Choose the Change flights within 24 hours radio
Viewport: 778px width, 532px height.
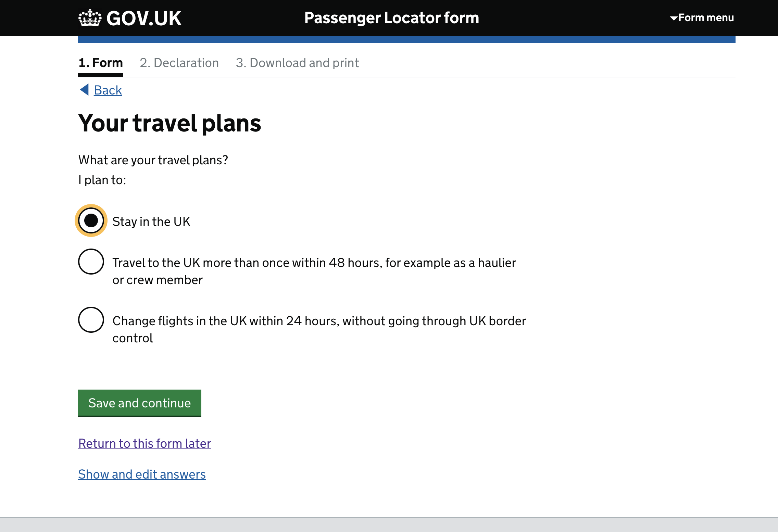91,320
